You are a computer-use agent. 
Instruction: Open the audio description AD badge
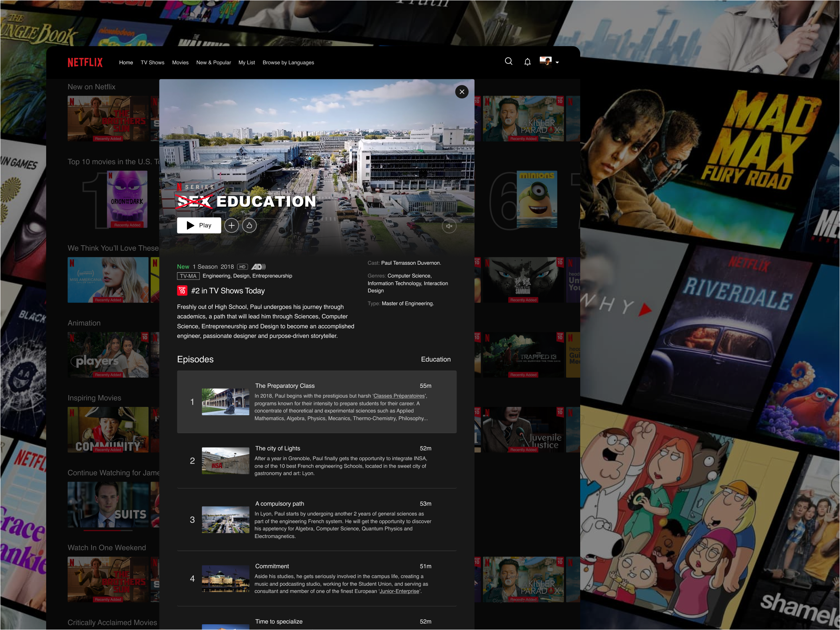tap(258, 267)
